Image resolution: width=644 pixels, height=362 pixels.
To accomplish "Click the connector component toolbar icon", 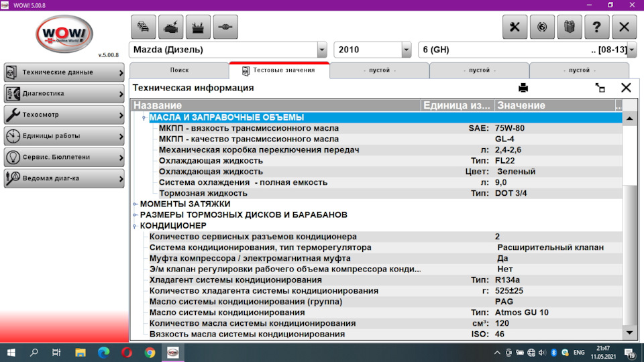I will [225, 27].
